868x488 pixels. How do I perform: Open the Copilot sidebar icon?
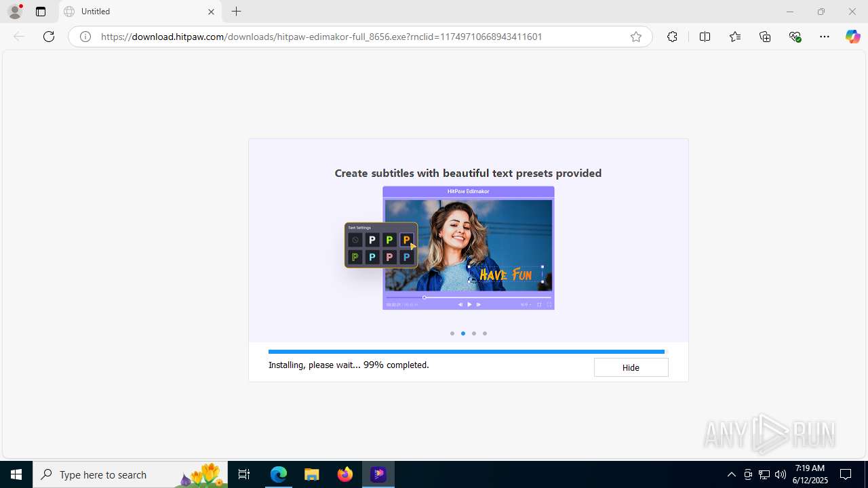(x=852, y=37)
